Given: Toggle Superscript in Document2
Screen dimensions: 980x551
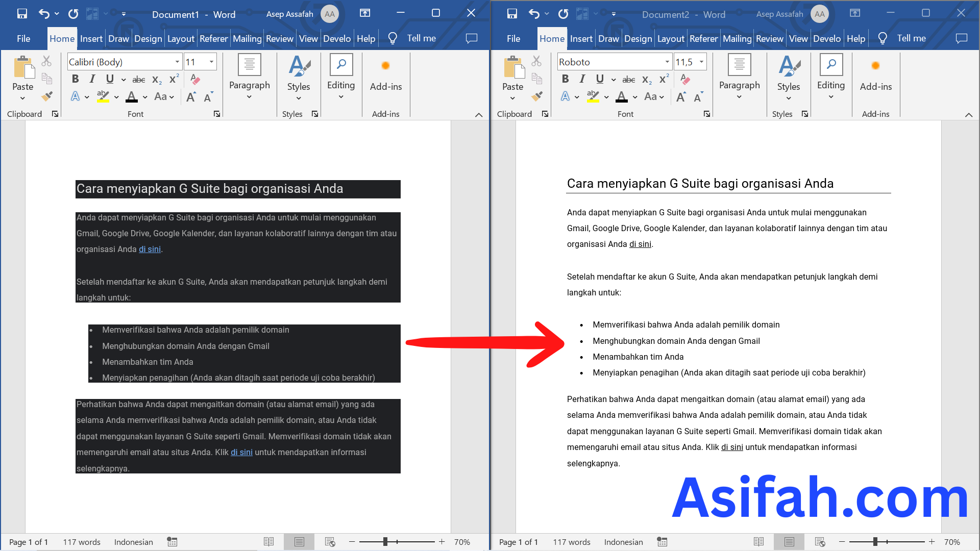Looking at the screenshot, I should 664,79.
